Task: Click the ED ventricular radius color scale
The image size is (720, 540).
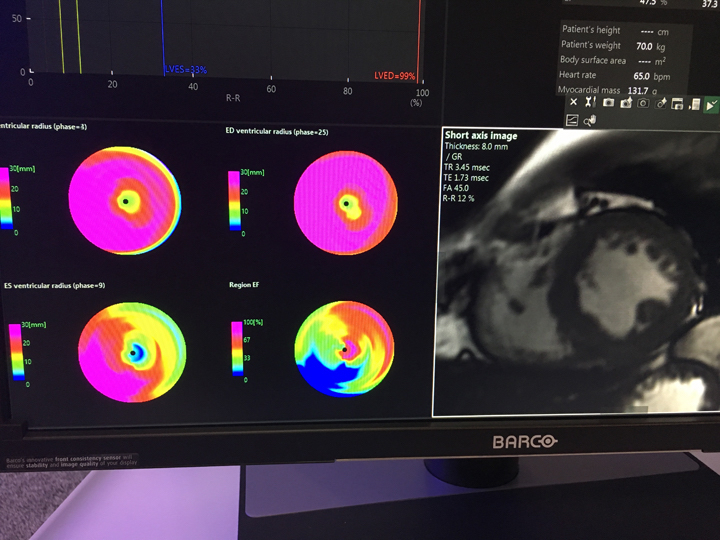Action: coord(235,201)
